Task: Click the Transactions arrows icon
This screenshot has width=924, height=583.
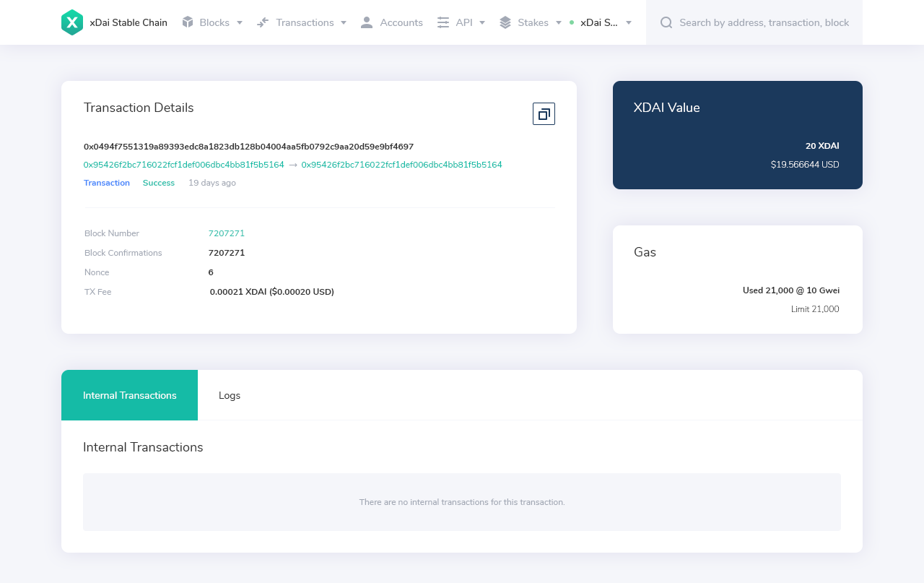Action: (x=263, y=22)
